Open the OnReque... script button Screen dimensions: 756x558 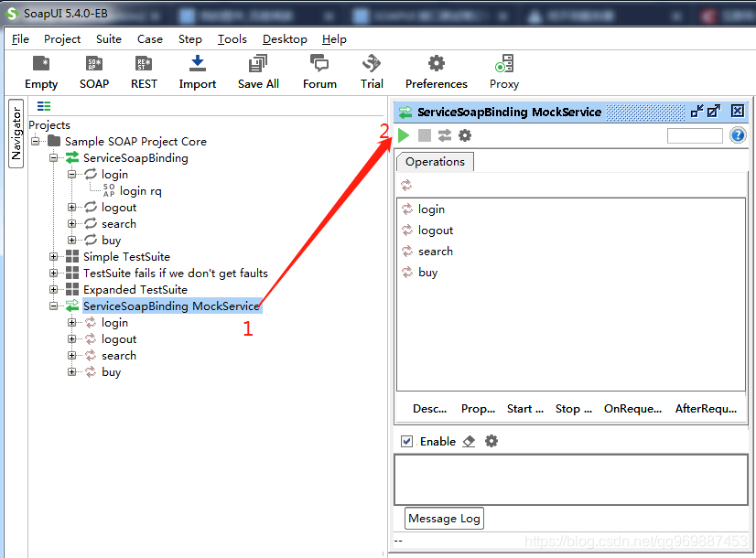[632, 409]
